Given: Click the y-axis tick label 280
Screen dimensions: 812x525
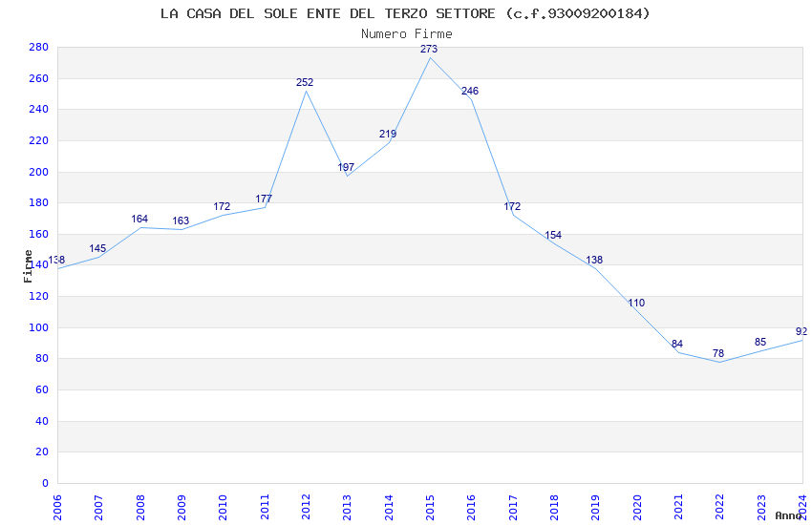Looking at the screenshot, I should pyautogui.click(x=39, y=47).
